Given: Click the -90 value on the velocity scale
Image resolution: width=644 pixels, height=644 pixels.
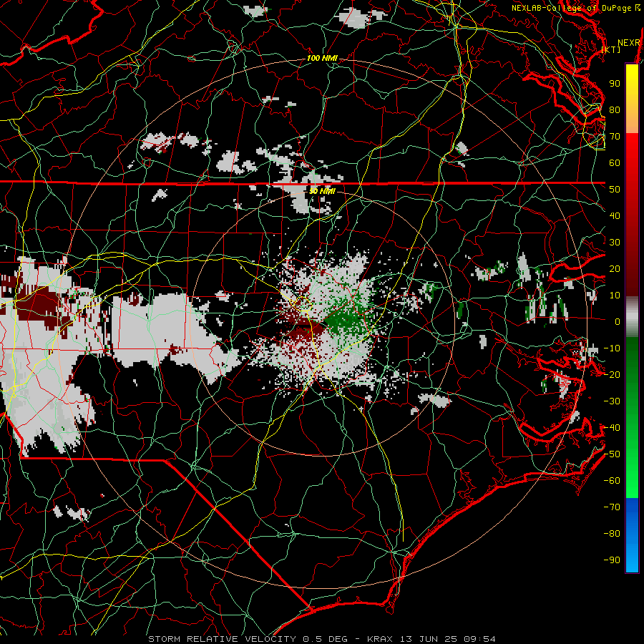Looking at the screenshot, I should 612,560.
